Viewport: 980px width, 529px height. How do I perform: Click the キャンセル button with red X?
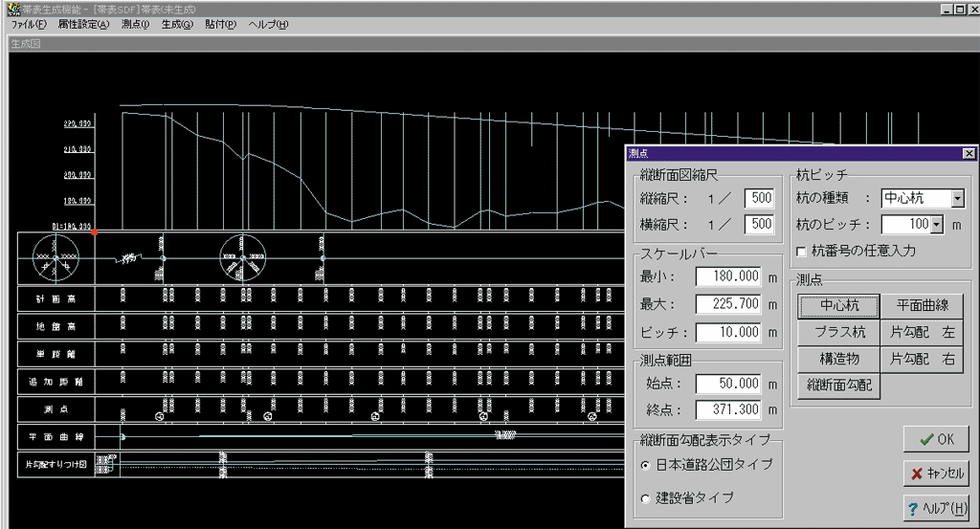[x=935, y=474]
